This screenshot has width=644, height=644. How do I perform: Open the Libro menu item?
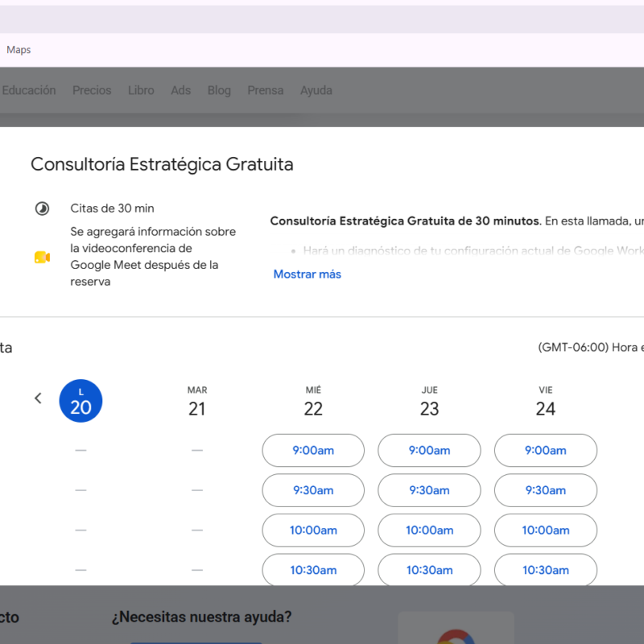(x=142, y=90)
